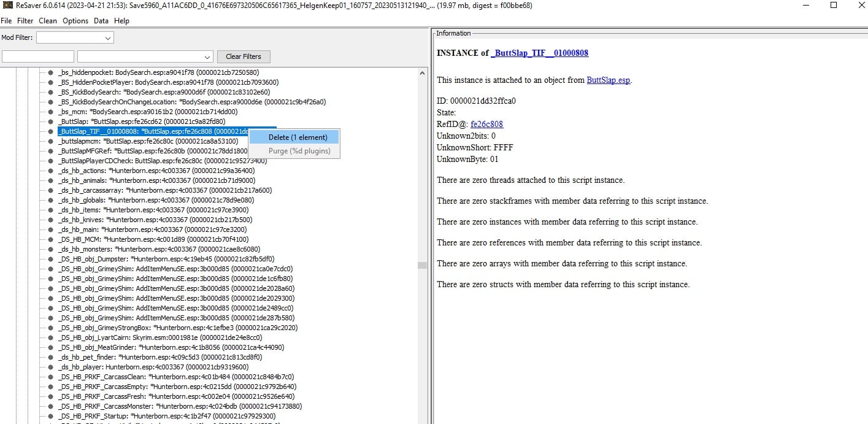Select the _bs_hiddenpocket tree row
Viewport: 868px width, 424px height.
point(158,72)
